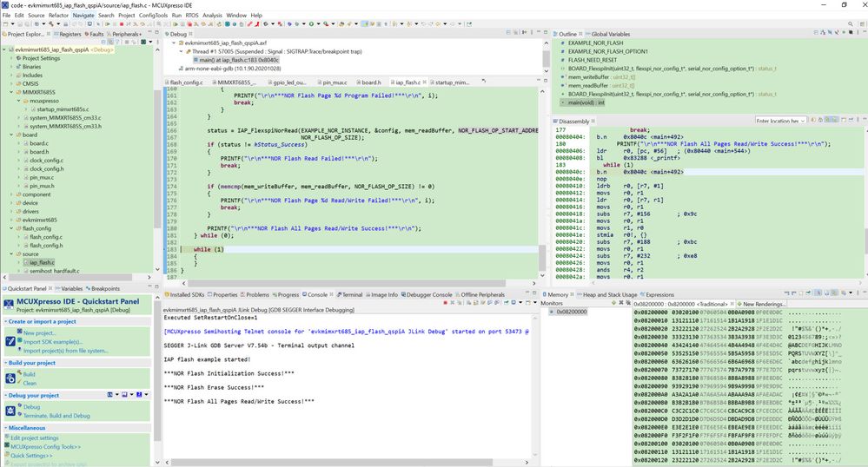Switch to flash_config.c editor tab
868x467 pixels.
pos(185,82)
